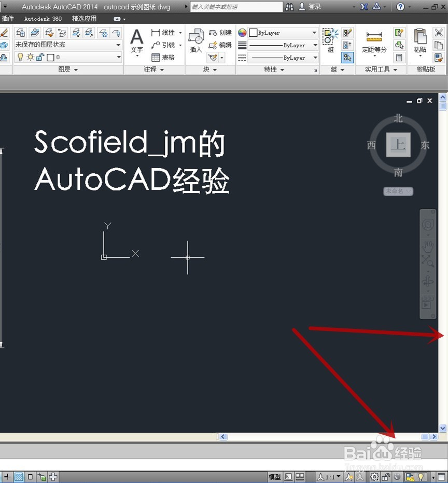Expand the 特性 panel title
The image size is (448, 483).
274,70
